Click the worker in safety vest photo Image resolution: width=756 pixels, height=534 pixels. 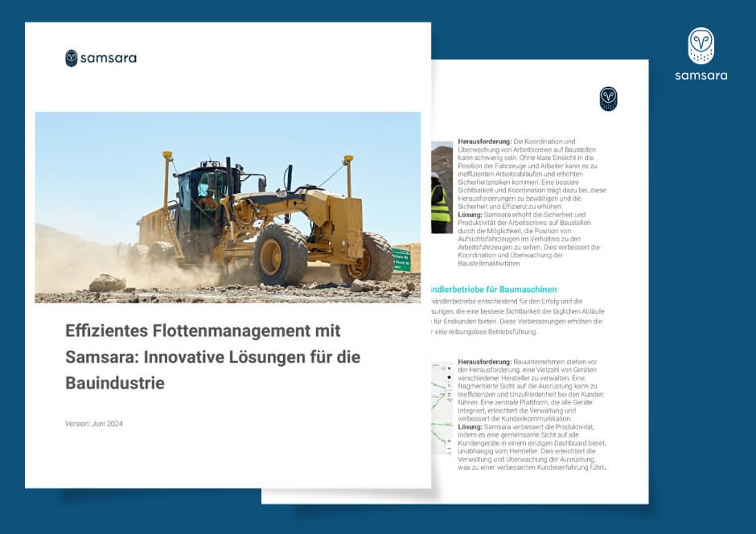[442, 187]
